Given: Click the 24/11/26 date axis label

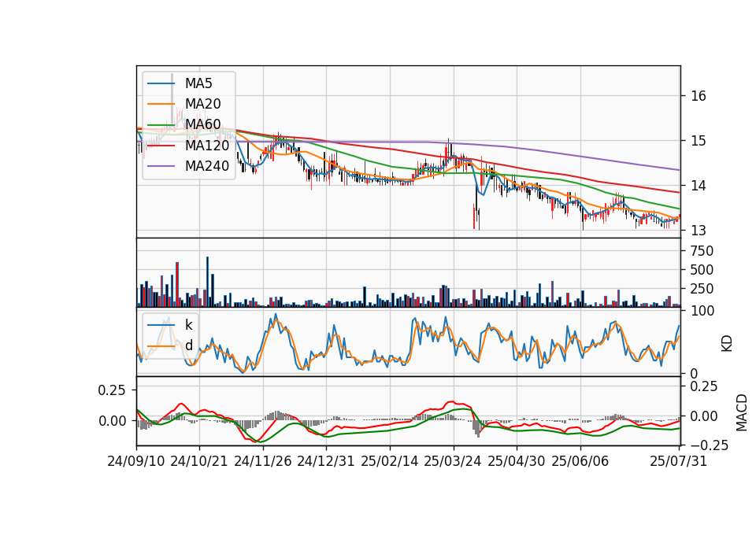Looking at the screenshot, I should [x=263, y=461].
